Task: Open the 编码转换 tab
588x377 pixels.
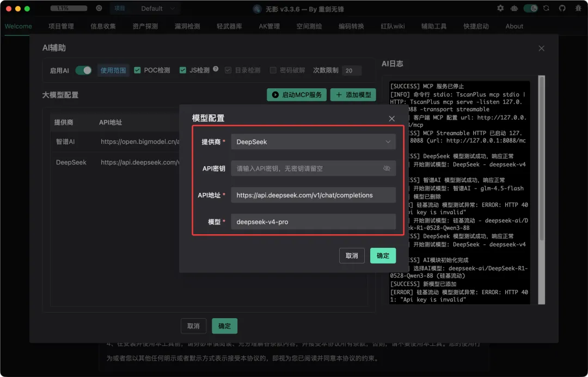Action: click(351, 26)
